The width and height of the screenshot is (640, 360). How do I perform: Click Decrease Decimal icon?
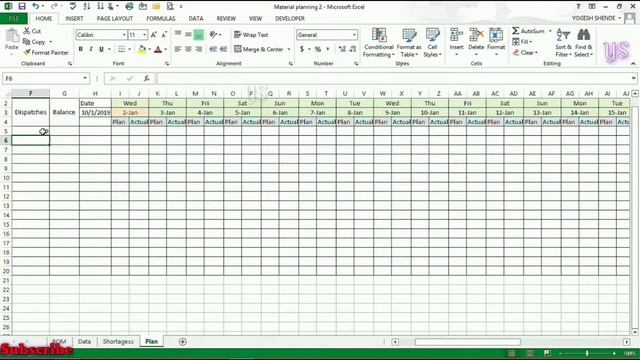pyautogui.click(x=353, y=49)
